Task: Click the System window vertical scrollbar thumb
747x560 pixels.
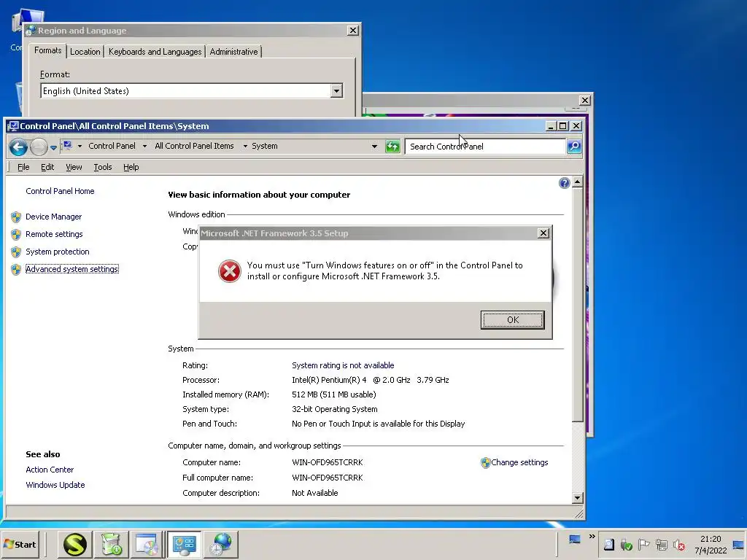Action: click(578, 305)
